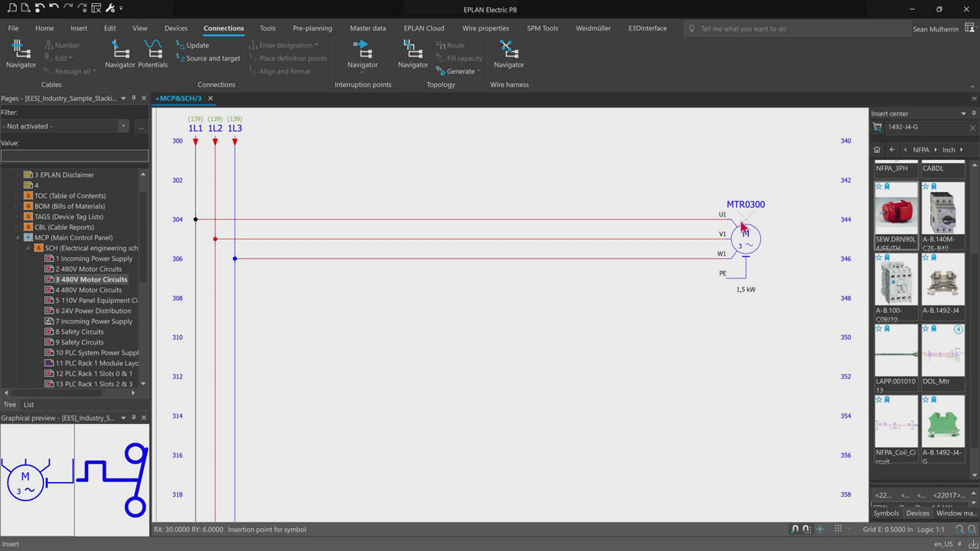980x551 pixels.
Task: Select page 6 24V Power Distribution
Action: [x=92, y=311]
